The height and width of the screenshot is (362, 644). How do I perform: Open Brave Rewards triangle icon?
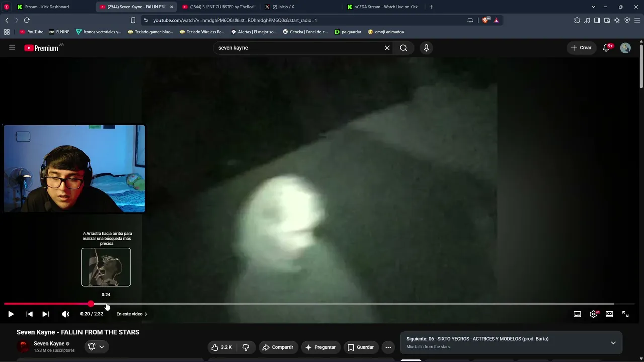pyautogui.click(x=496, y=20)
